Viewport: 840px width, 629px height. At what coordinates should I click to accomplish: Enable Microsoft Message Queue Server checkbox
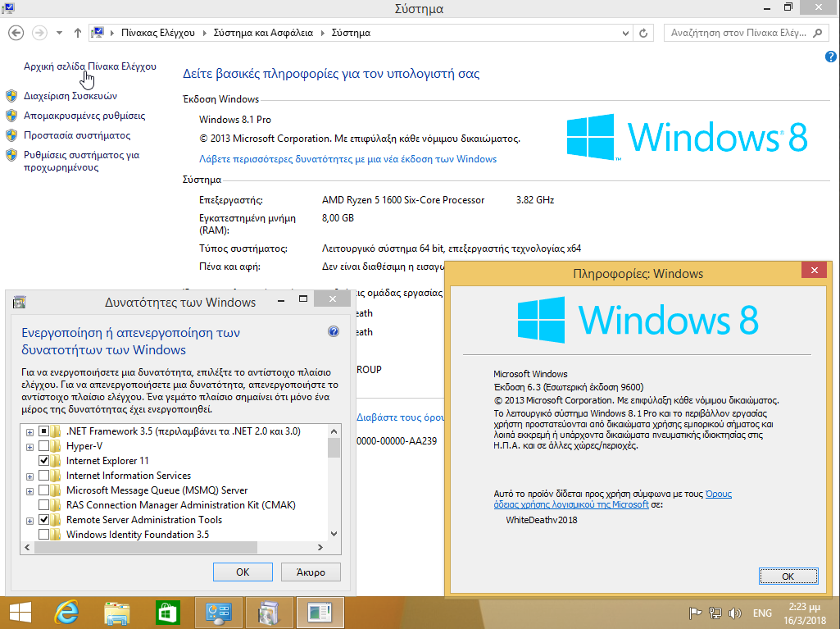click(x=44, y=490)
